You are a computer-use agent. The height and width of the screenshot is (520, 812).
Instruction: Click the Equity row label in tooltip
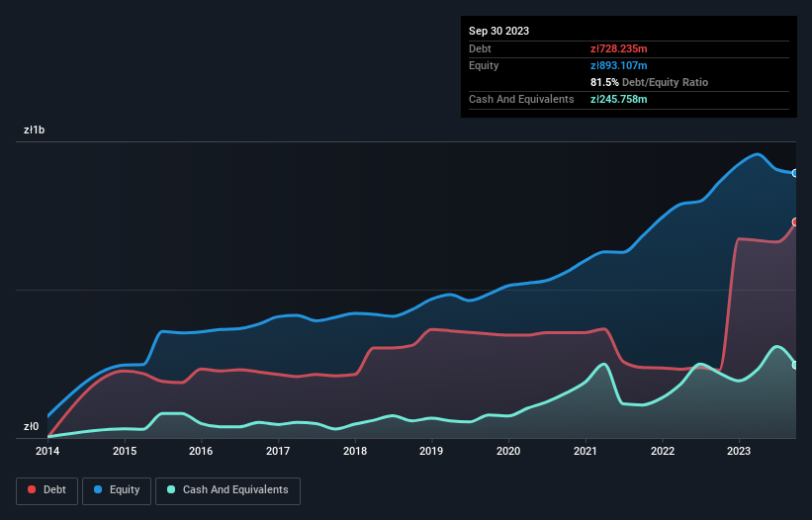click(x=484, y=65)
